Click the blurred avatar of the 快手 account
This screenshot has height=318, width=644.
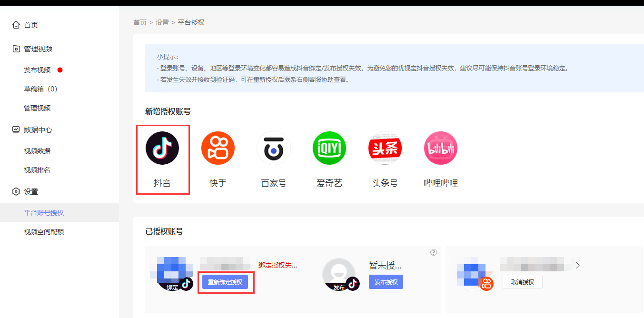pos(471,274)
